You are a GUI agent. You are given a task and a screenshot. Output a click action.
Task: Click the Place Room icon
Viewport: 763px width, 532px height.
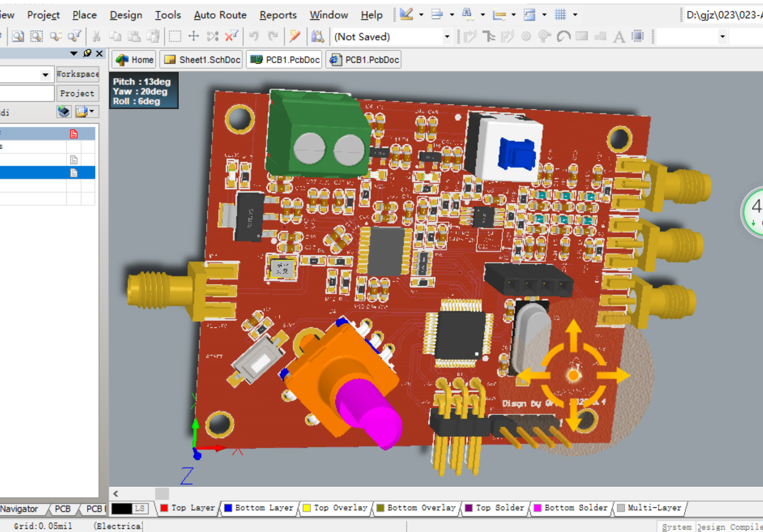530,15
